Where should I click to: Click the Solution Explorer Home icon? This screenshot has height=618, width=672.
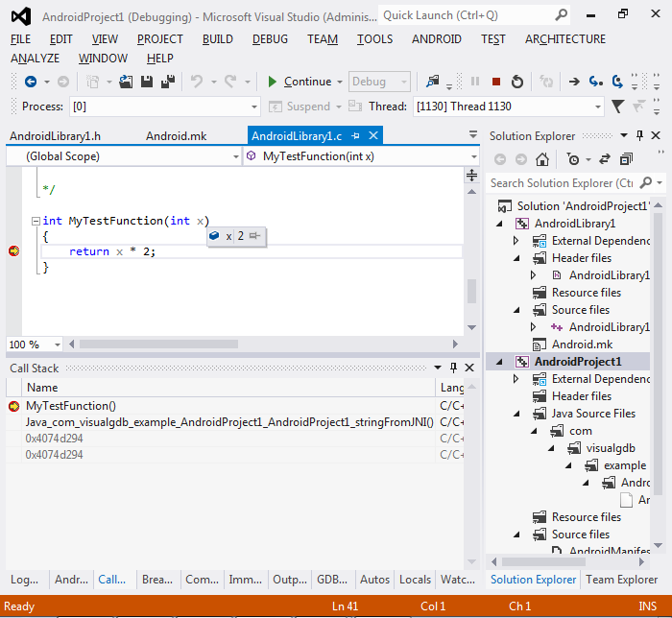[542, 159]
